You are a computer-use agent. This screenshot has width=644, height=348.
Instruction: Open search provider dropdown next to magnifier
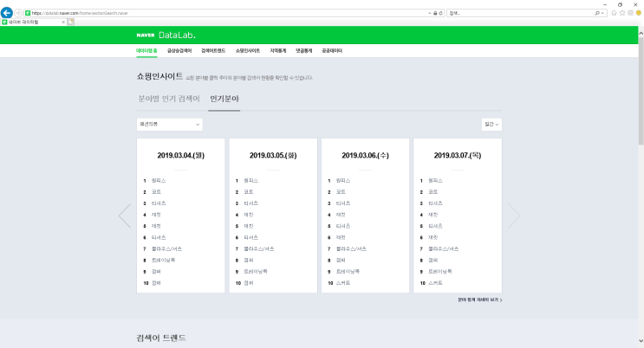click(602, 13)
